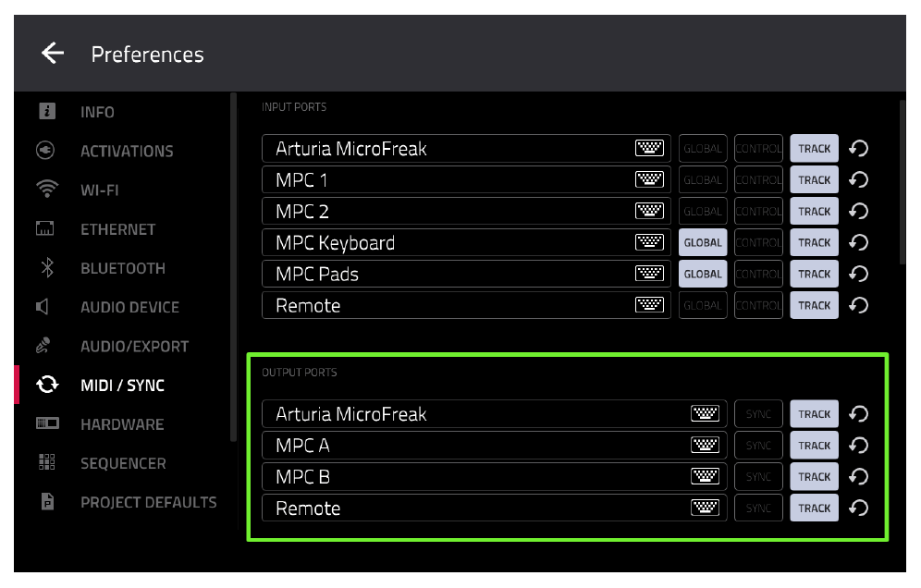Screen dimensions: 921x588
Task: Toggle TRACK for MPC B output
Action: pyautogui.click(x=814, y=476)
